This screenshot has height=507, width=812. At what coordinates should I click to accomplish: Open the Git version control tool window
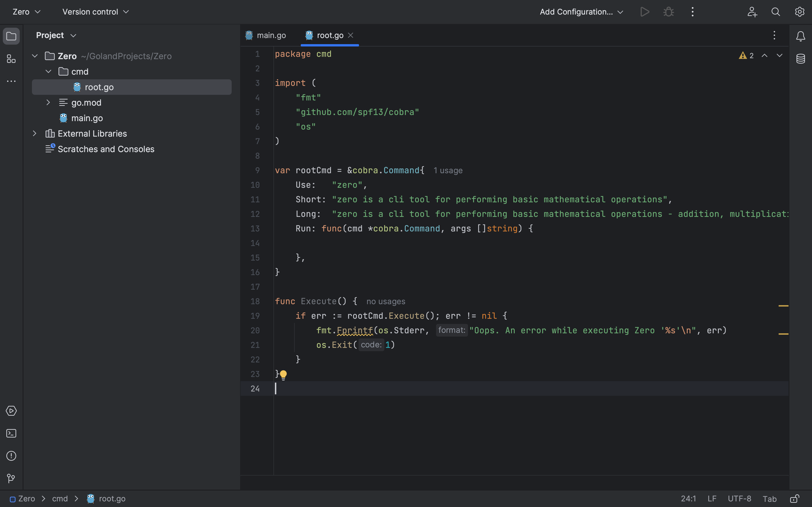pyautogui.click(x=11, y=478)
